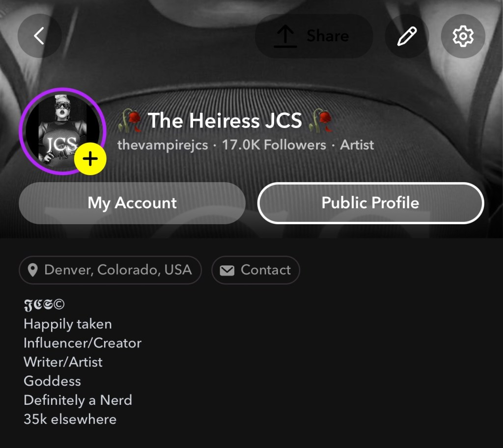
Task: Tap the "Definitely a Nerd" bio line
Action: click(78, 400)
